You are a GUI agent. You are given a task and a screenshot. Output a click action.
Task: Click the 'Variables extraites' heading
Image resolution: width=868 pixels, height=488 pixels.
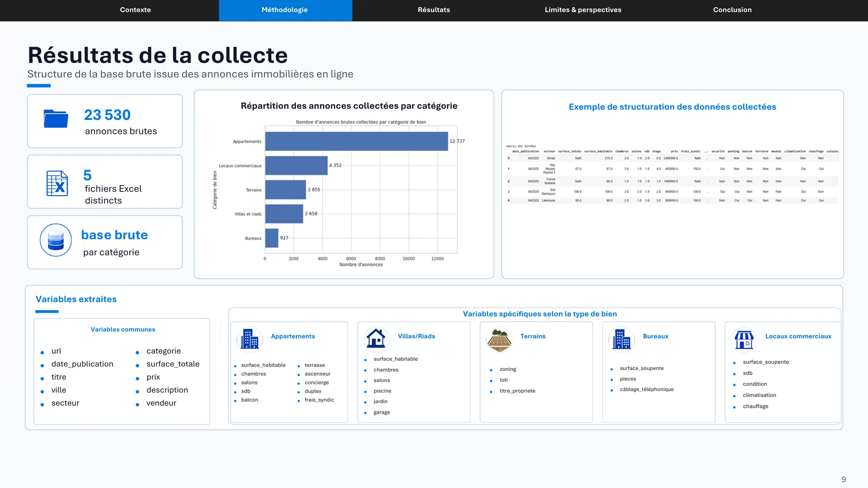click(x=76, y=299)
